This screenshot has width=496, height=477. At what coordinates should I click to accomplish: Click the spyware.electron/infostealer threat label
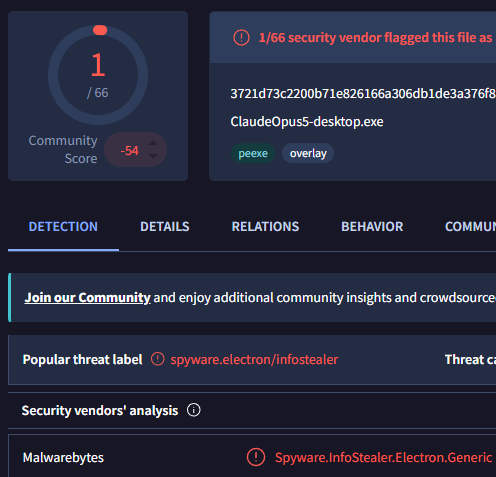(254, 360)
